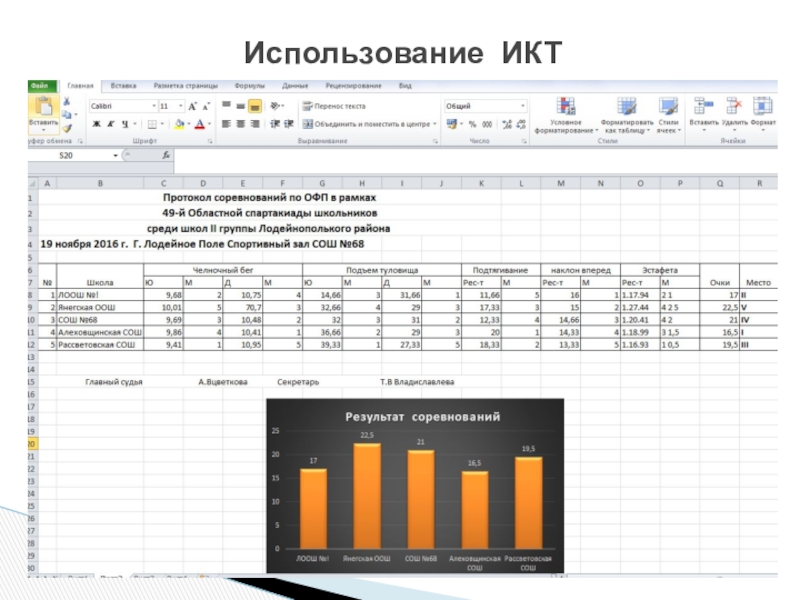Open the Файл tab
Viewport: 800px width, 600px height.
tap(41, 86)
